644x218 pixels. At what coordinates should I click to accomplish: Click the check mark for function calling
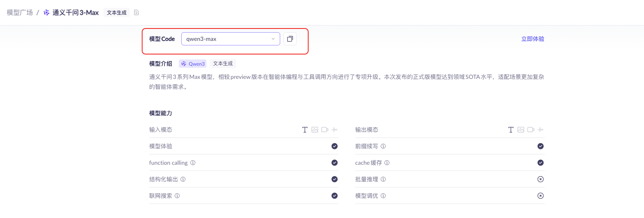pyautogui.click(x=335, y=163)
